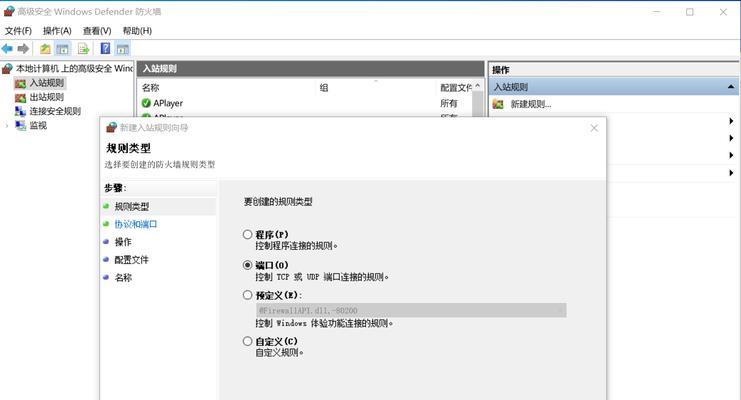Expand first submenu arrow below 新建规则
The height and width of the screenshot is (400, 741).
tap(731, 121)
